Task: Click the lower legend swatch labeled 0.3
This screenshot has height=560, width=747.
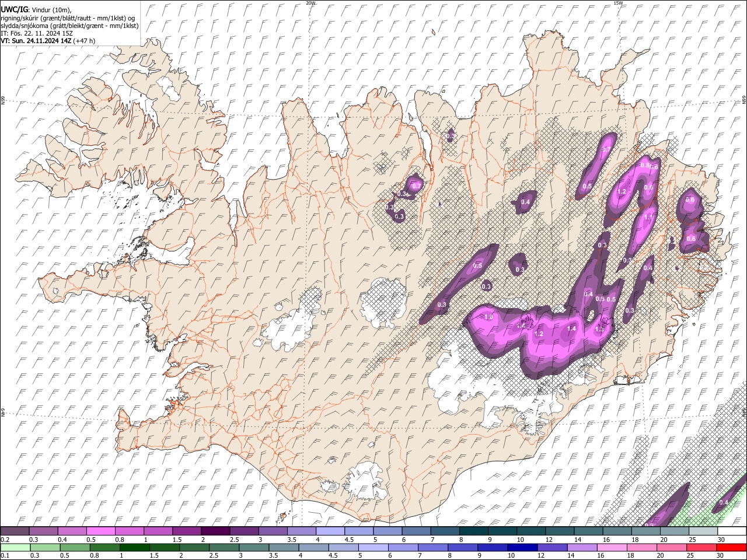Action: tap(45, 547)
